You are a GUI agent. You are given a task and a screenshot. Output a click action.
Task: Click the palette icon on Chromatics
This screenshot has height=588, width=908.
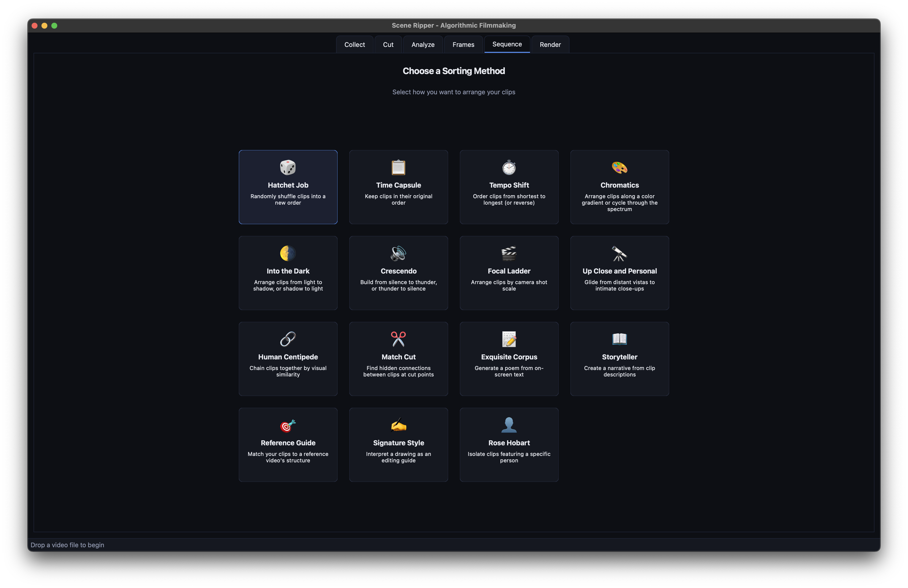[619, 168]
